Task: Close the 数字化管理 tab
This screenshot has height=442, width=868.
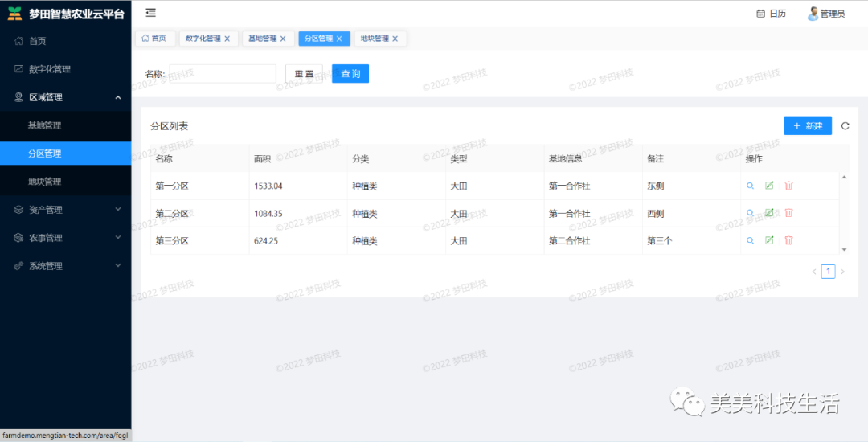Action: click(227, 39)
